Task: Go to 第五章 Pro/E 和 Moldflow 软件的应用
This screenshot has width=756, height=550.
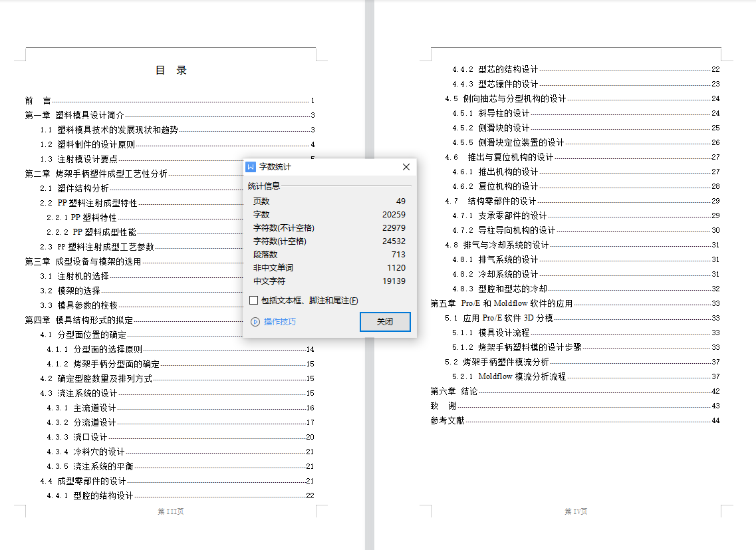Action: point(501,303)
